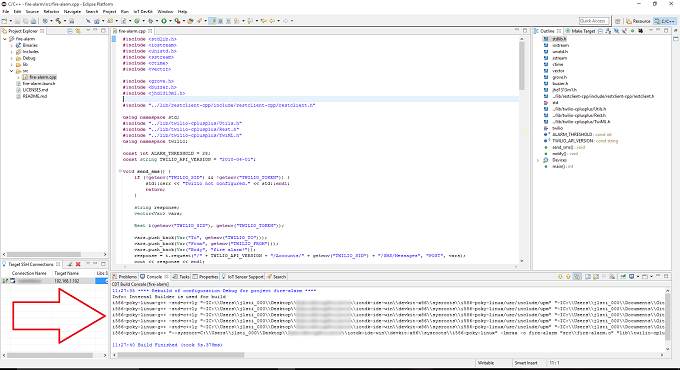Screen dimensions: 680x370
Task: Delete the SSH connection with red X
Action: [x=78, y=264]
